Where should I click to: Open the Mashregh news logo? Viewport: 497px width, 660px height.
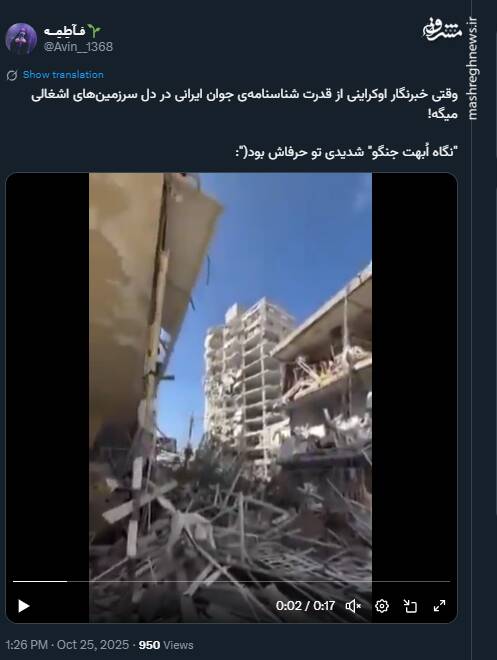click(443, 30)
